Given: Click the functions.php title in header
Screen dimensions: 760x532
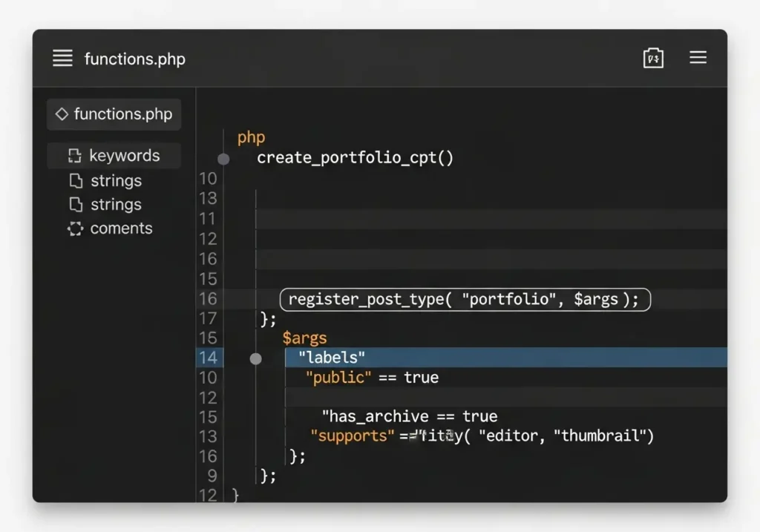Looking at the screenshot, I should click(x=135, y=59).
